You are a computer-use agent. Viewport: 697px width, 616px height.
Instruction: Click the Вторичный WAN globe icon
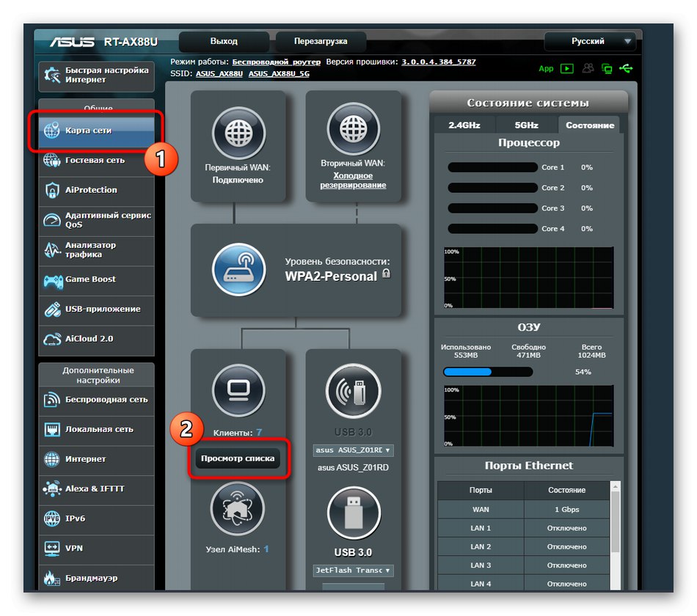[354, 129]
